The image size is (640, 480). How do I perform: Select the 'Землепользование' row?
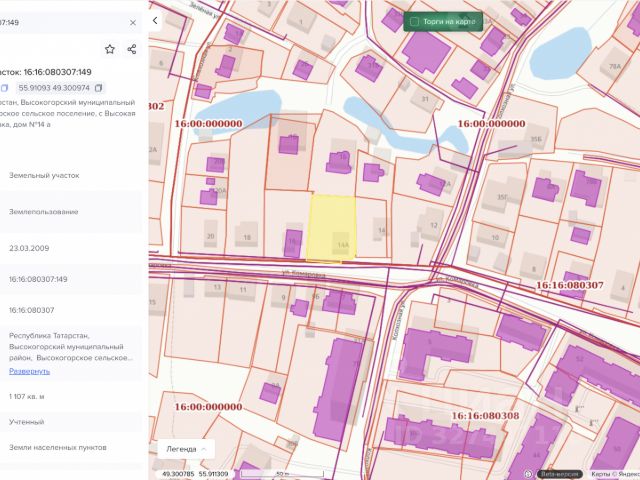click(x=43, y=212)
